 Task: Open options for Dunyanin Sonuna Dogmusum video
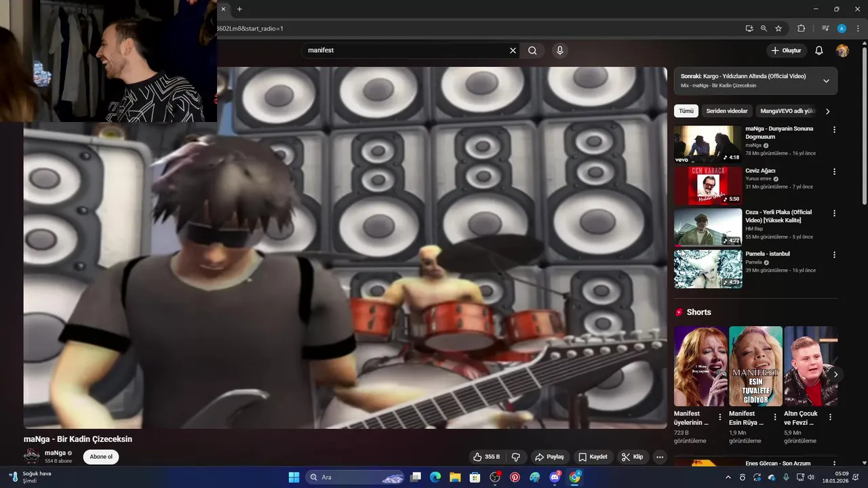pos(834,129)
